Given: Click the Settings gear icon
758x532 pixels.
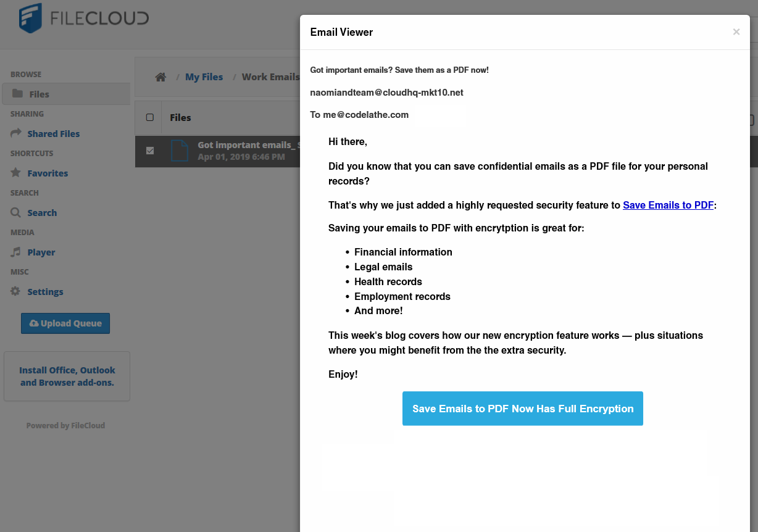Looking at the screenshot, I should click(x=15, y=291).
